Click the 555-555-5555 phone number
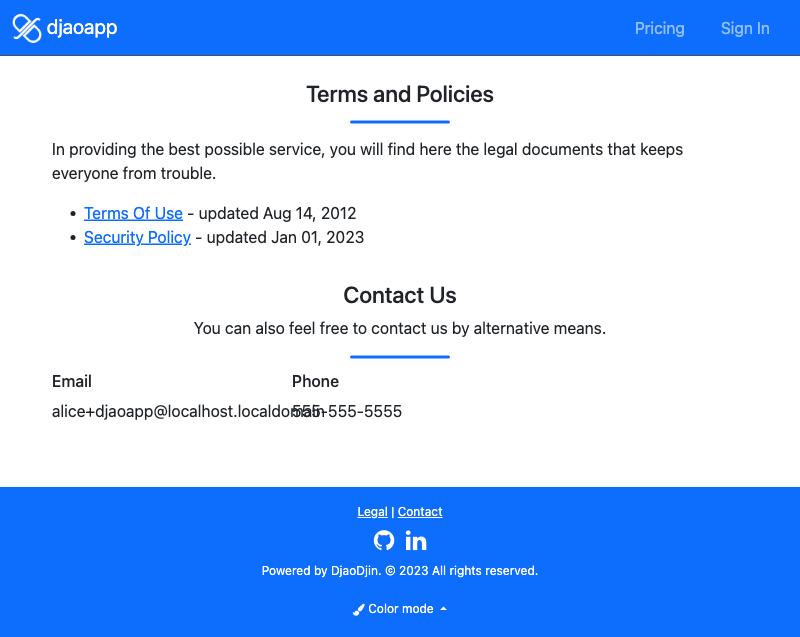800x637 pixels. [347, 411]
